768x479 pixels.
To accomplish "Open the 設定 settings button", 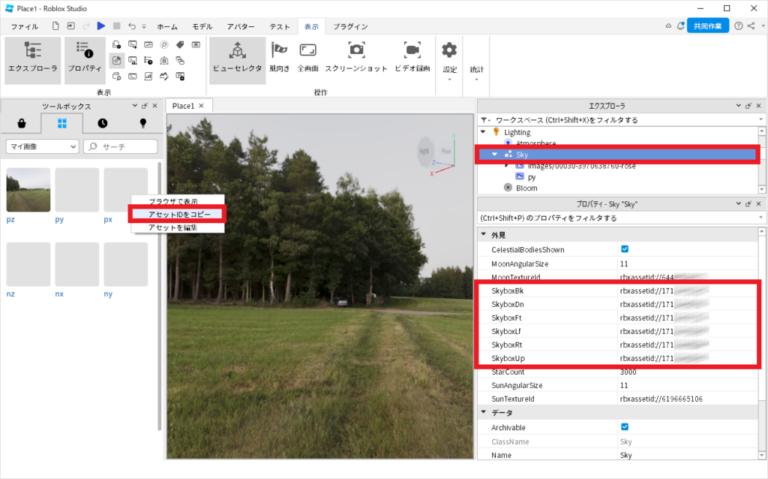I will [449, 58].
